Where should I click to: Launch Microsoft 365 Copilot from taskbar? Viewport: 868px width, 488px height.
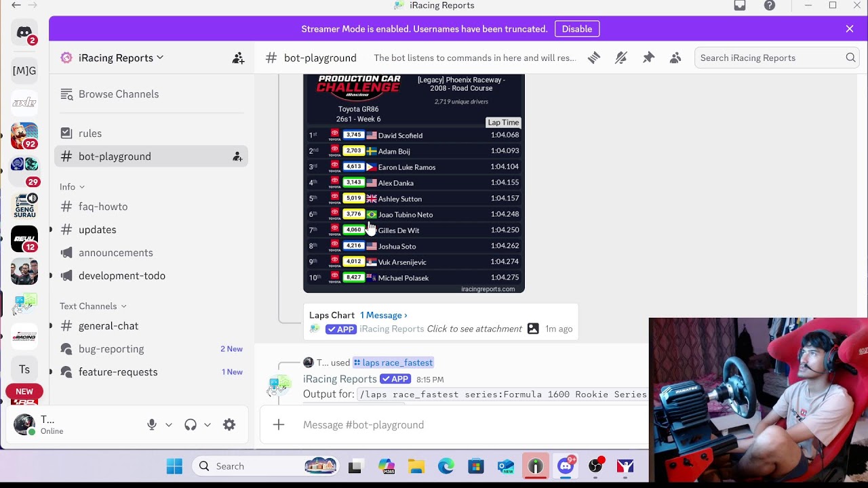(387, 466)
